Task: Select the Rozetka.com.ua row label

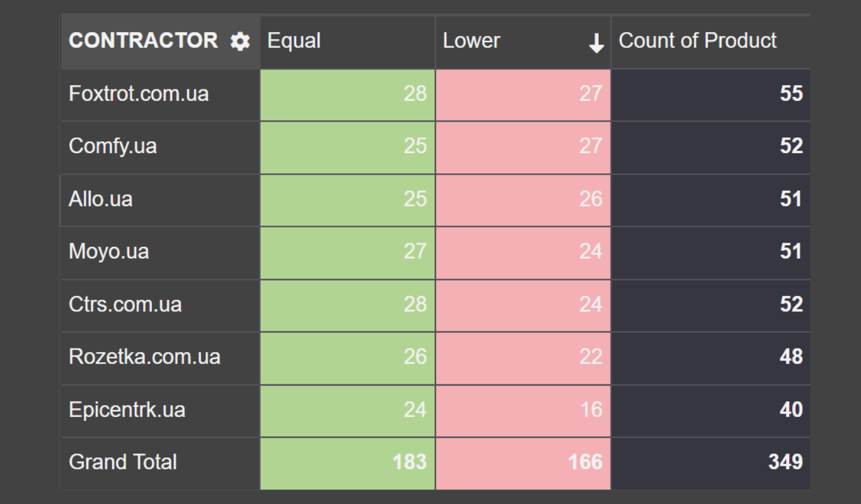Action: tap(145, 357)
